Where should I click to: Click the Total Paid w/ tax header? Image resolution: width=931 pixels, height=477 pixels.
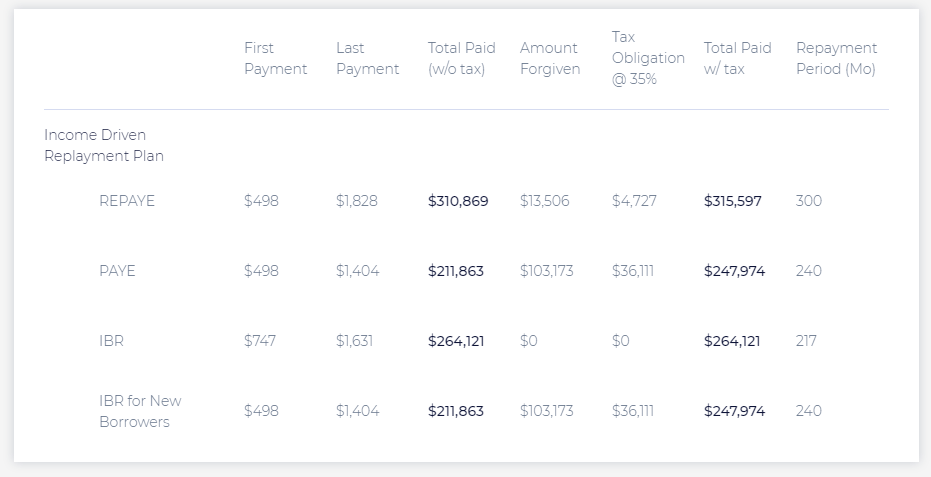coord(737,58)
